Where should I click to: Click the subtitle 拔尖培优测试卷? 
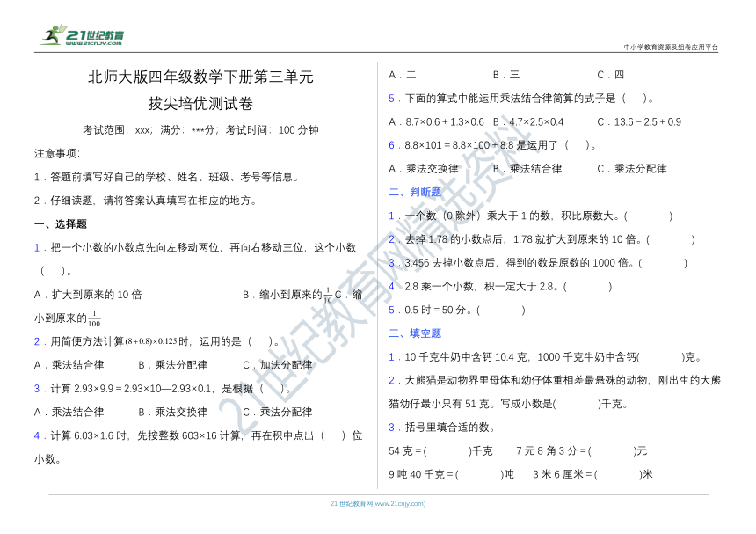tap(200, 103)
